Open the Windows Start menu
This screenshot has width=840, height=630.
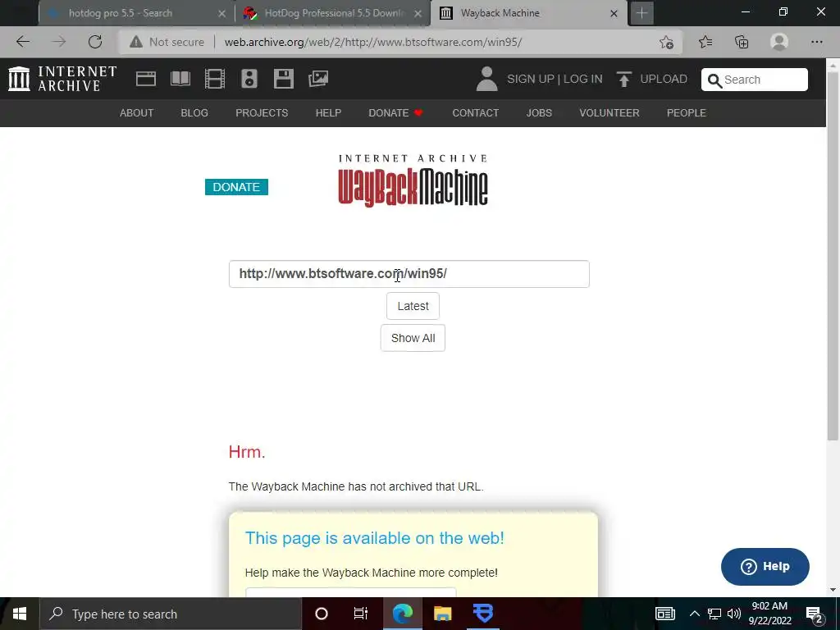(20, 614)
